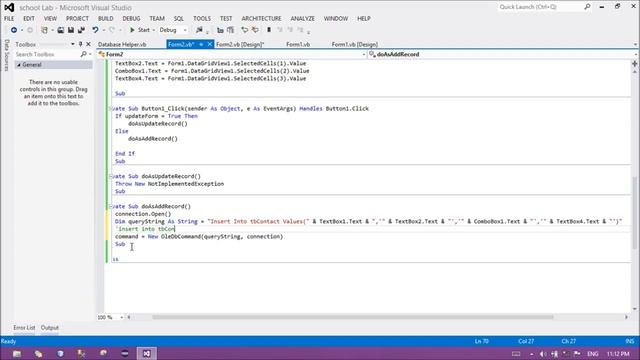Open the ANALYZE menu

click(x=302, y=18)
